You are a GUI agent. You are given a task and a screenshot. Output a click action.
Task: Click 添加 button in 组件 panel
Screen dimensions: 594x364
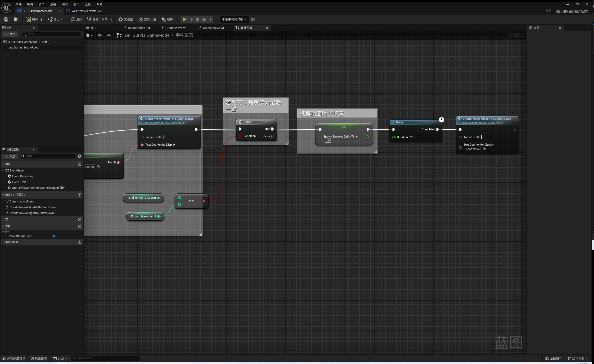(x=10, y=34)
